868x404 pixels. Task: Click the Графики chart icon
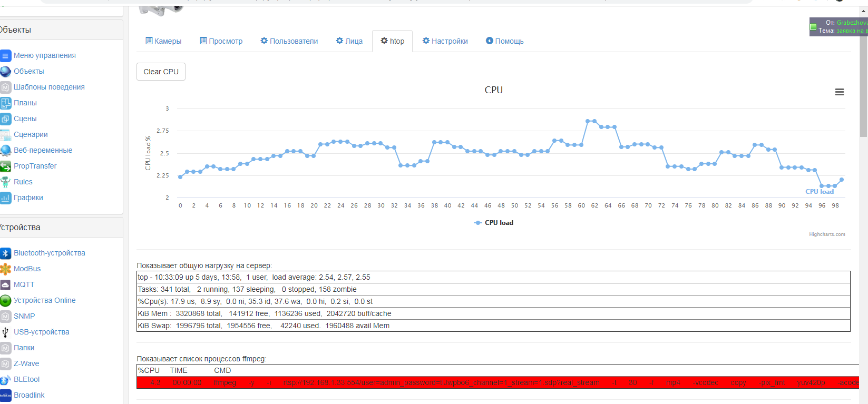coord(5,198)
